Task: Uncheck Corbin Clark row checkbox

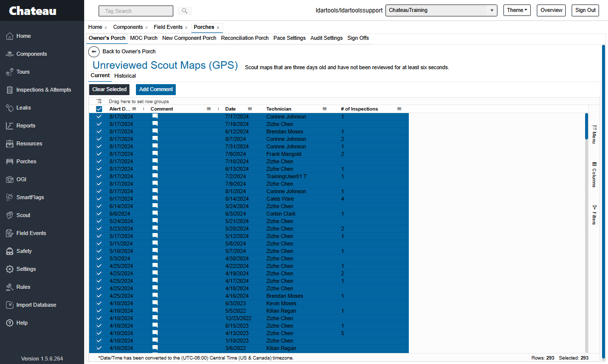Action: (x=99, y=214)
